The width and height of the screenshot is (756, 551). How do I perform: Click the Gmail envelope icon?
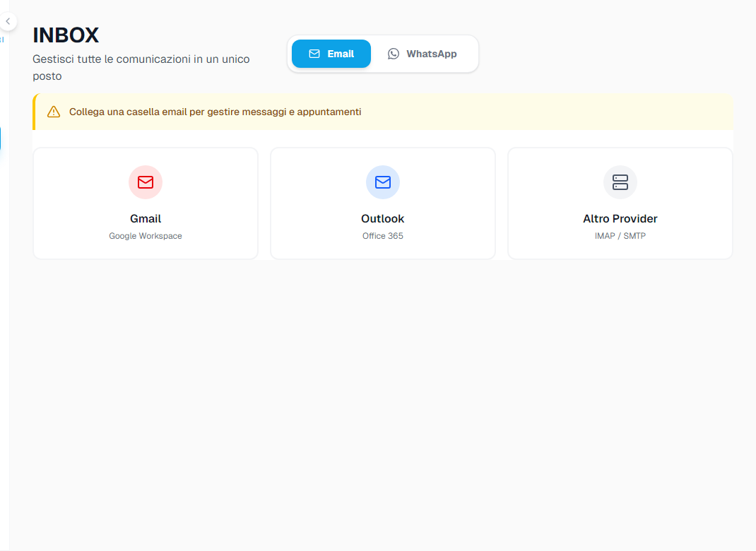coord(145,182)
